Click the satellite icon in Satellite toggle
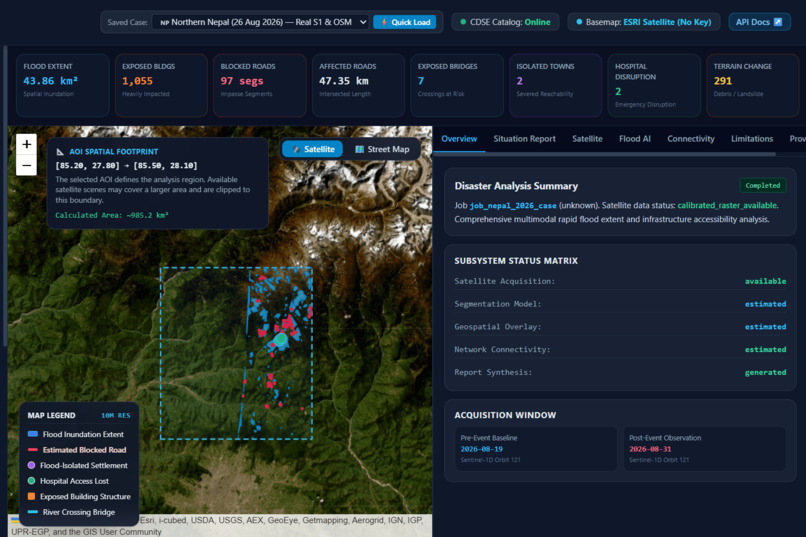Screen dimensions: 806x537 click(x=296, y=149)
